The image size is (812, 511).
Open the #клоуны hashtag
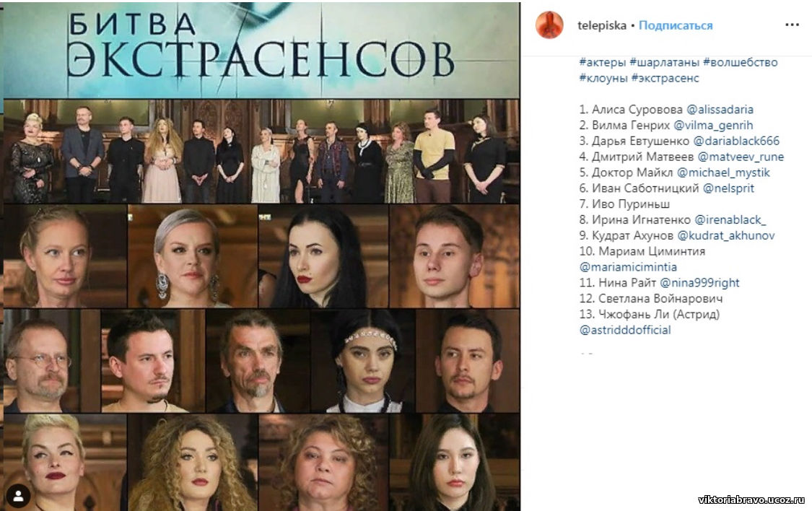pos(603,78)
